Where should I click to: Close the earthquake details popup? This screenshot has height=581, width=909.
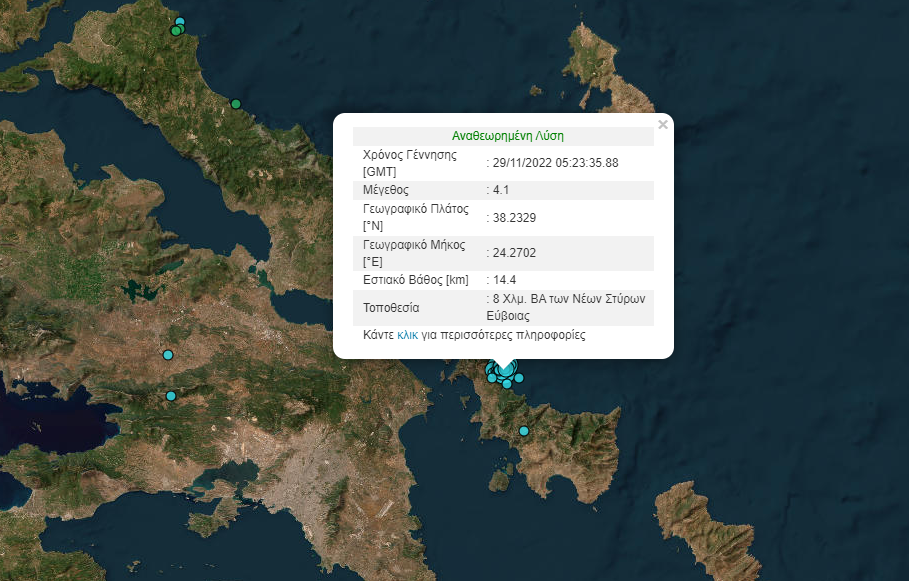click(x=662, y=125)
